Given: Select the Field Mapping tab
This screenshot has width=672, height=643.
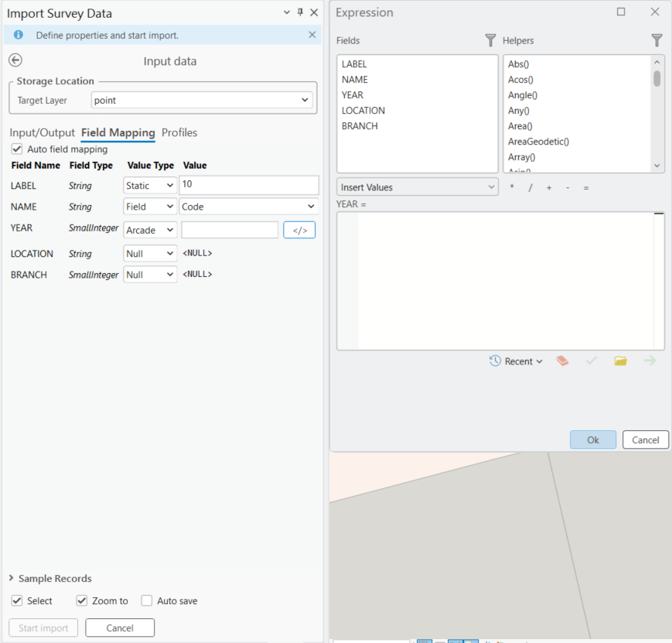Looking at the screenshot, I should tap(118, 132).
